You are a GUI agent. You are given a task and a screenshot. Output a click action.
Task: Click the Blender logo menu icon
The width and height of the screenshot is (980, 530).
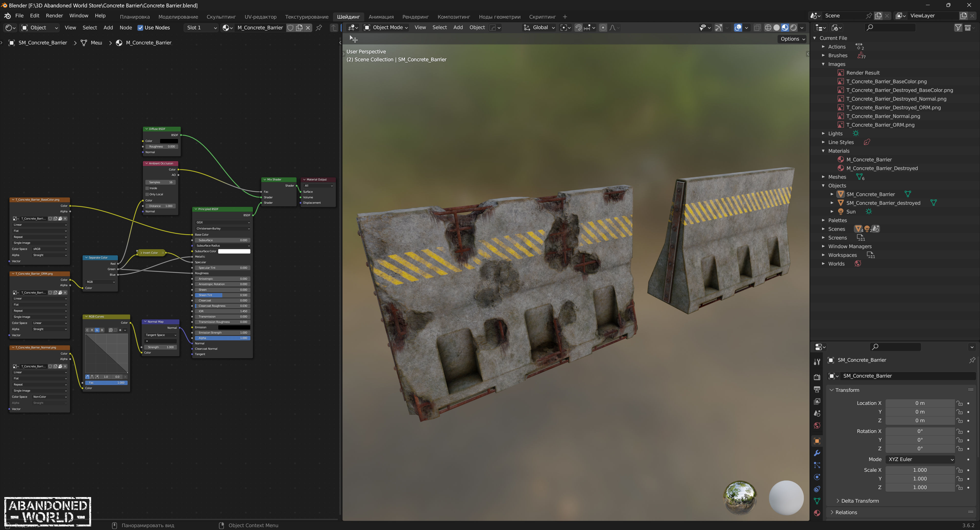(7, 16)
